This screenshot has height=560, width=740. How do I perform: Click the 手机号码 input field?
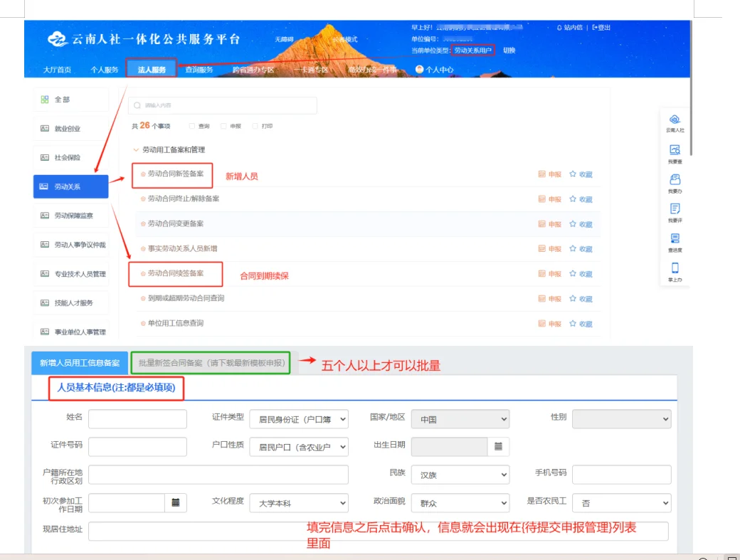pos(622,475)
